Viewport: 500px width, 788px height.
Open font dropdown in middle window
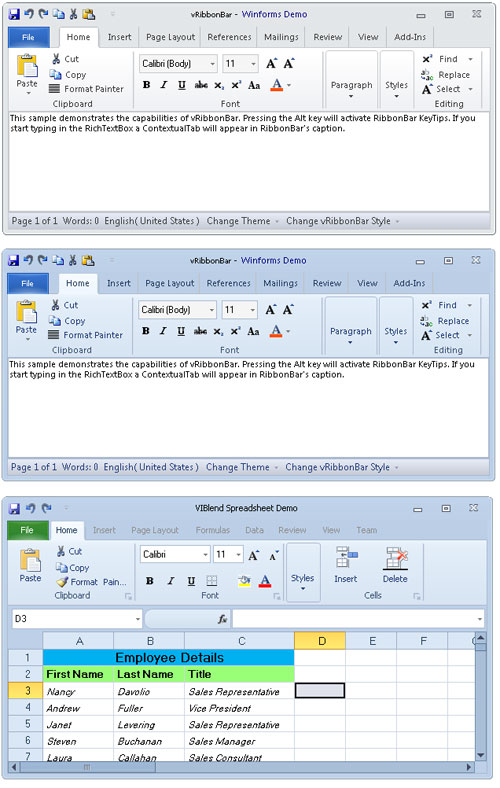point(212,310)
